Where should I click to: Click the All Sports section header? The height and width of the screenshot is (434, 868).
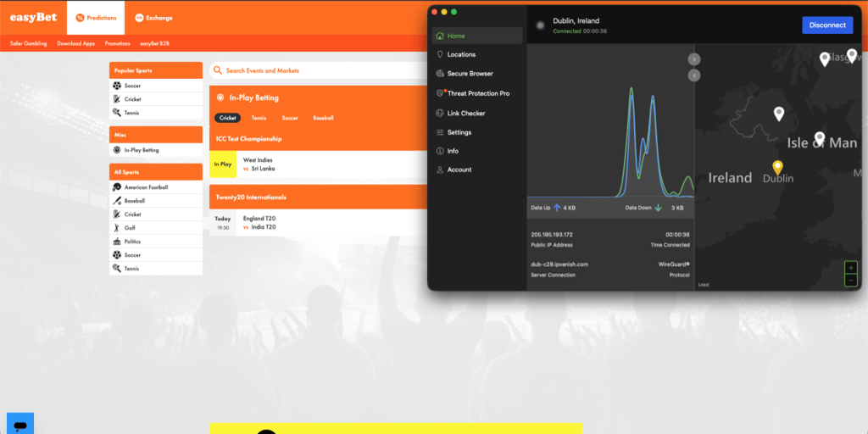click(156, 172)
